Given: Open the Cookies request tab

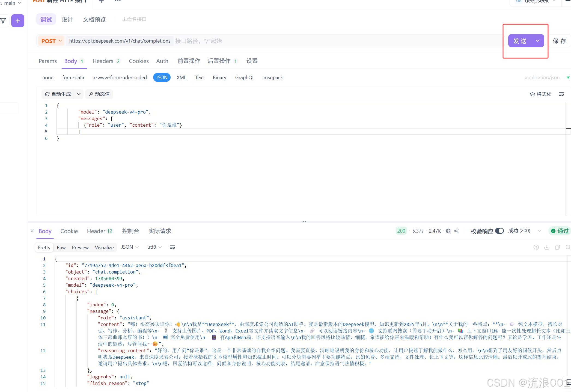Looking at the screenshot, I should 139,61.
